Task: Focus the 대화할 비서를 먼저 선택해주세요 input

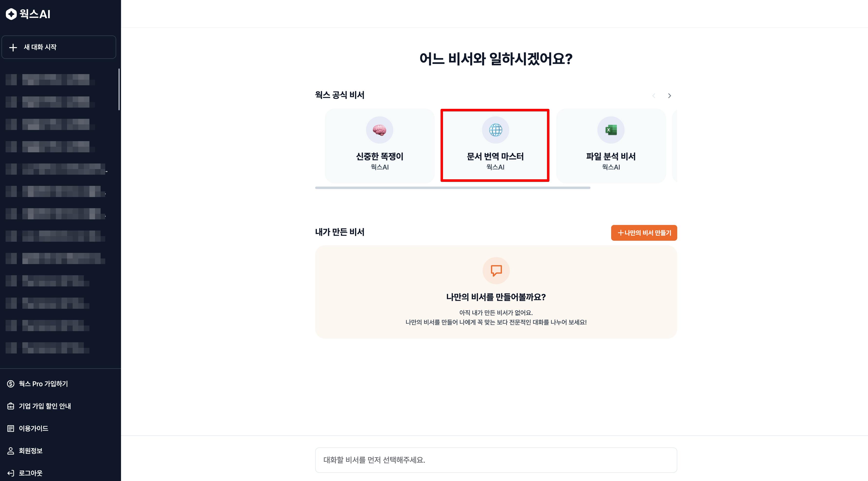Action: pyautogui.click(x=496, y=460)
